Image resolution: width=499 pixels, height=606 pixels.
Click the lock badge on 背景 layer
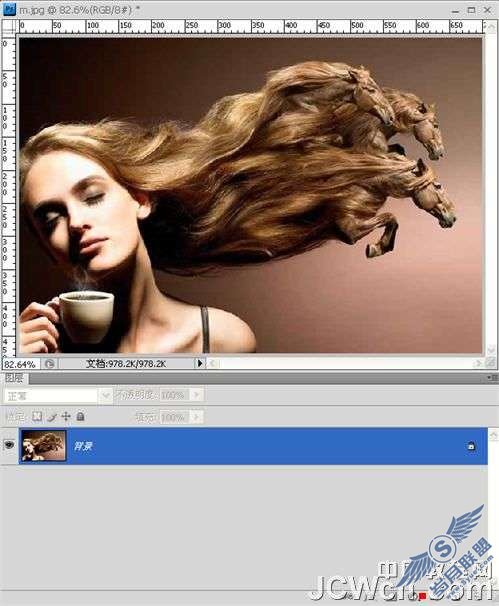coord(471,446)
